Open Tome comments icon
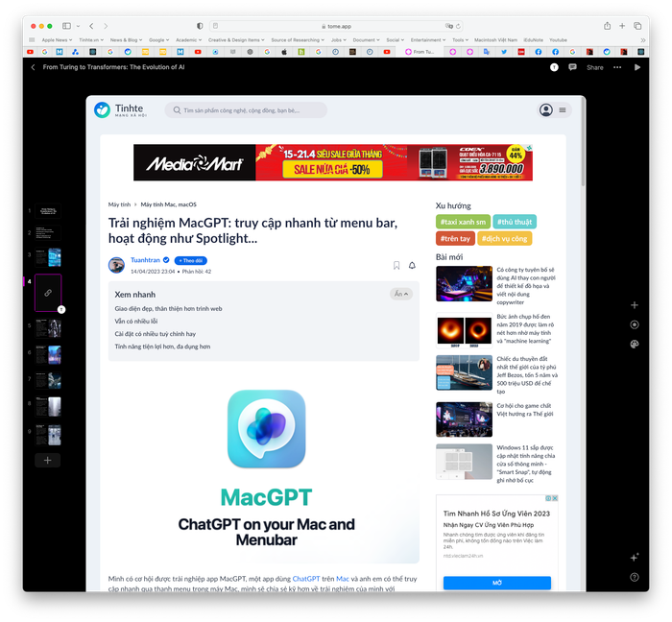The width and height of the screenshot is (672, 622). click(572, 67)
